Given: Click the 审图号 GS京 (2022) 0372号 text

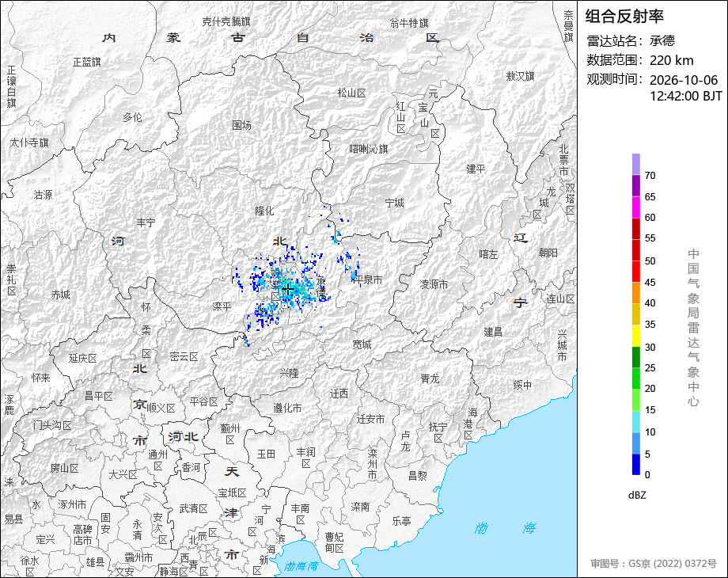Looking at the screenshot, I should pyautogui.click(x=654, y=564).
